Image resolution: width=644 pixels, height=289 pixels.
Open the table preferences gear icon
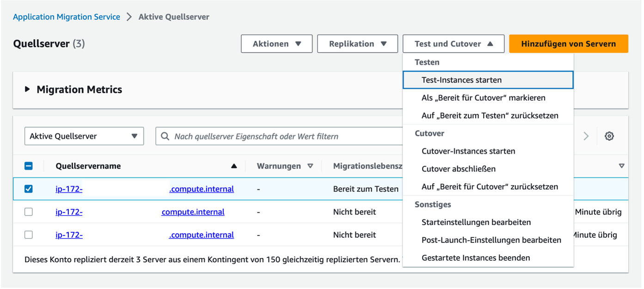pyautogui.click(x=609, y=136)
